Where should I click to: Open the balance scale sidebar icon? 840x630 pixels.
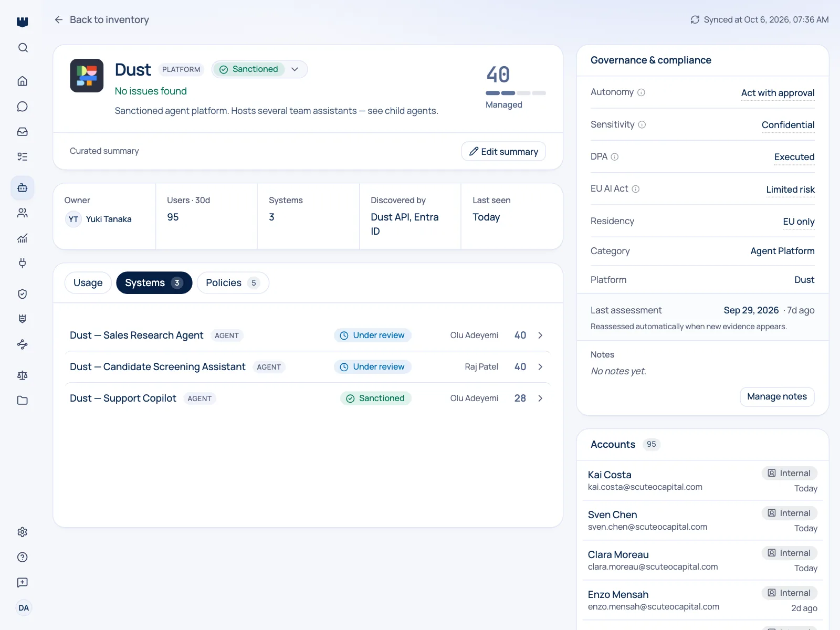coord(23,375)
